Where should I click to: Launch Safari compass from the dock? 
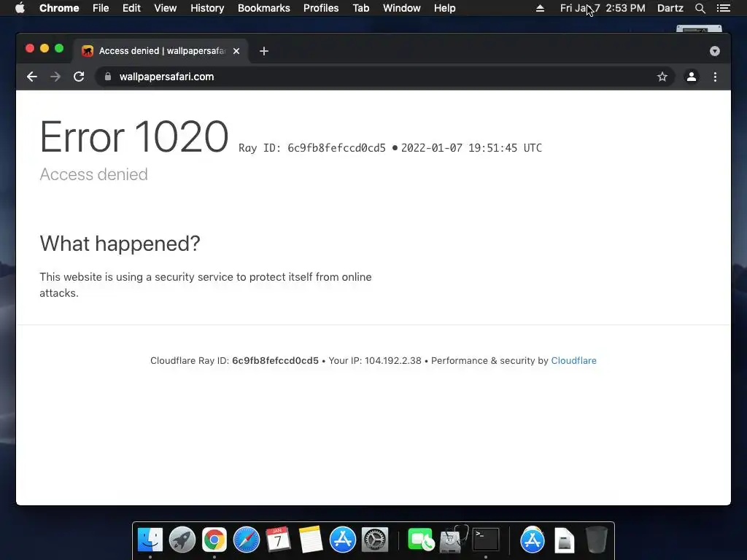[x=247, y=540]
